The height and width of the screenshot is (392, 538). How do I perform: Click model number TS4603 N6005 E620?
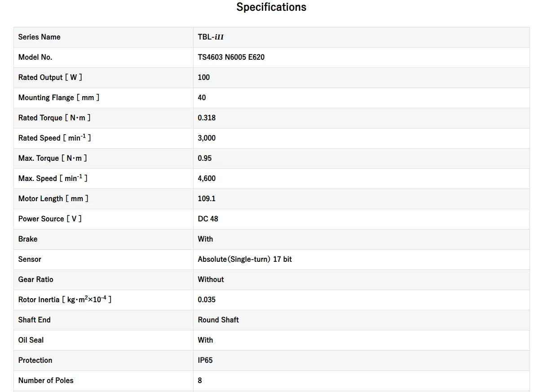coord(231,57)
